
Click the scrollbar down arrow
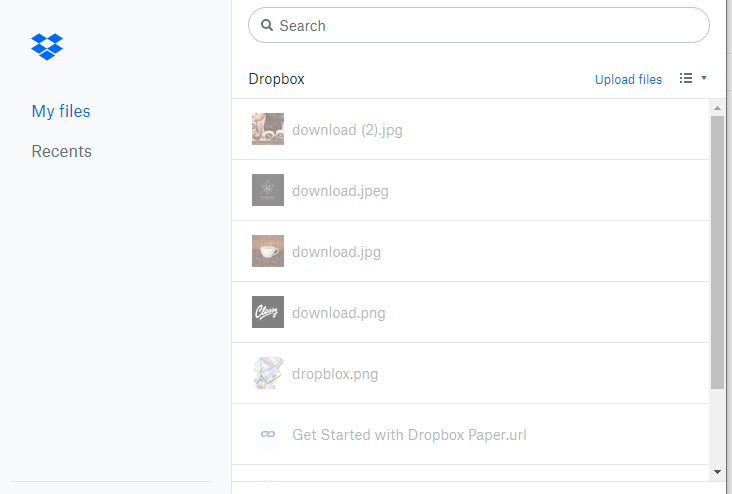pyautogui.click(x=717, y=470)
